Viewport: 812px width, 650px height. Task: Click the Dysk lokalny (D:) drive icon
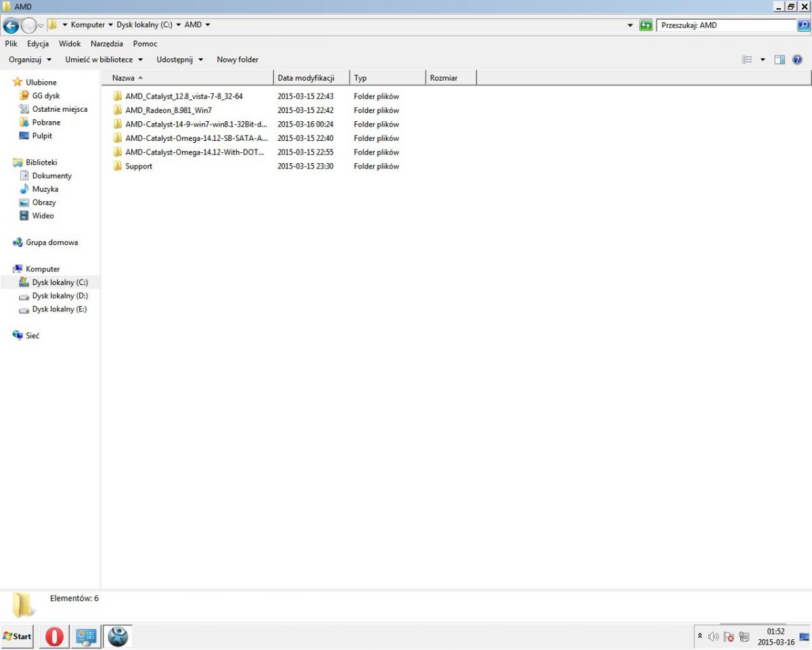[24, 296]
